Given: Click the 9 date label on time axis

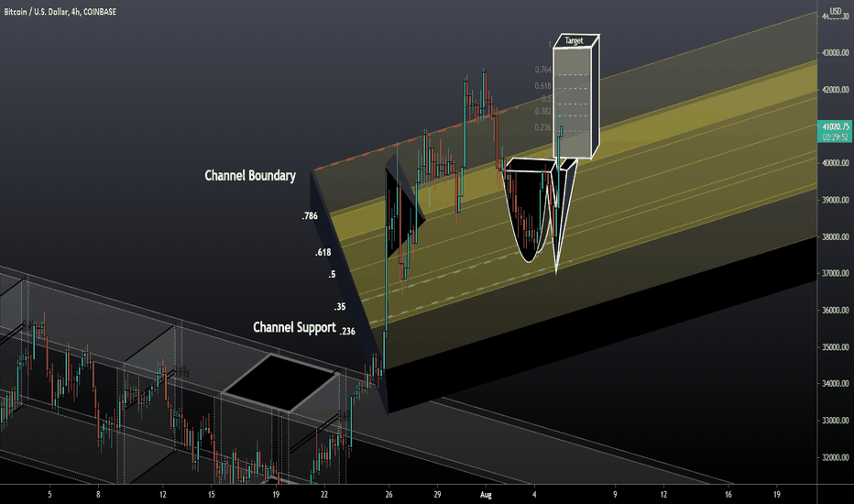Looking at the screenshot, I should (615, 495).
